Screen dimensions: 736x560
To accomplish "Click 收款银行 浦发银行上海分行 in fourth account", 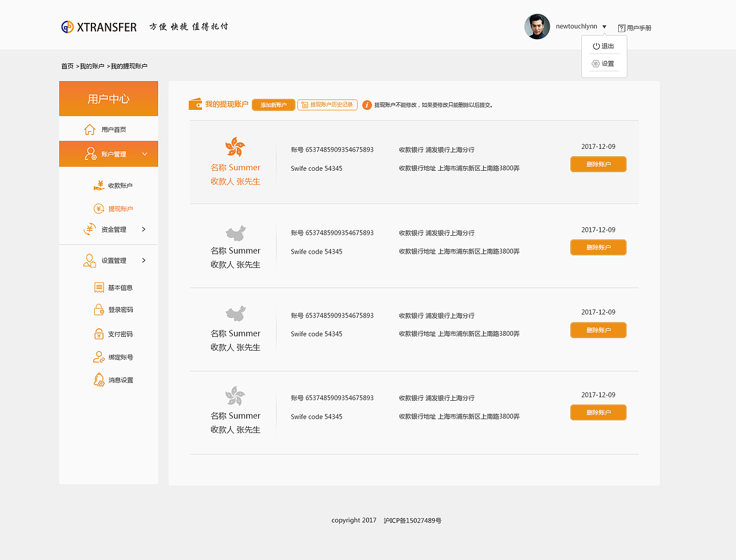I will point(437,398).
